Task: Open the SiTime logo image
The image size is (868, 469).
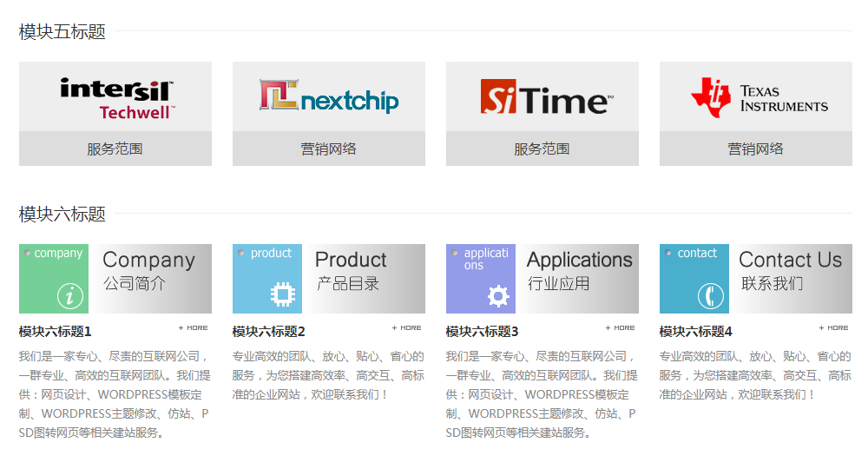Action: coord(542,97)
